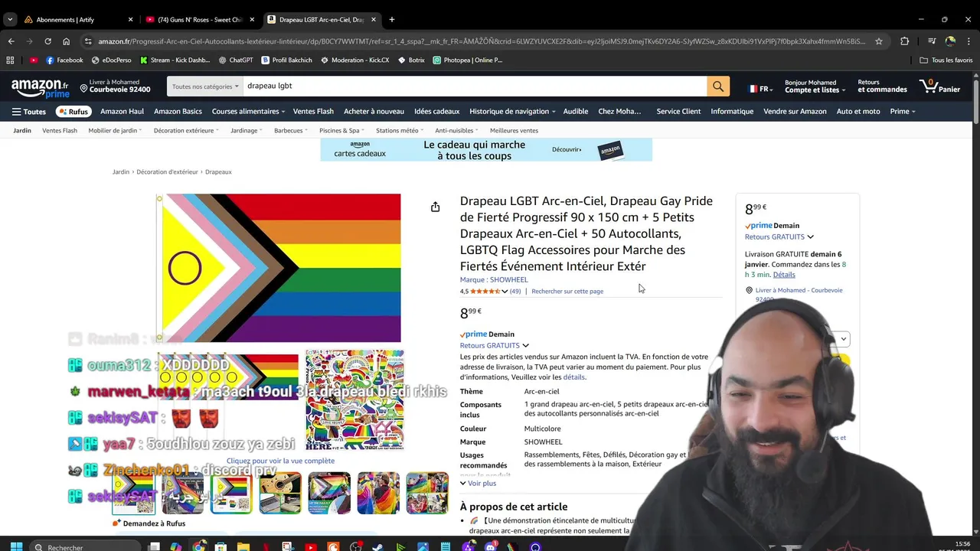
Task: Open the Toutes nos catégories dropdown
Action: pyautogui.click(x=205, y=86)
